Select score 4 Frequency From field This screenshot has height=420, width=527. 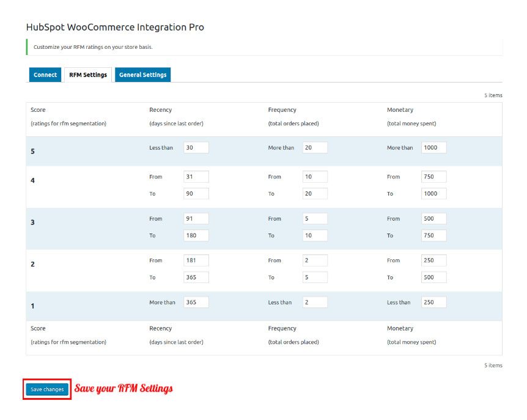point(315,177)
